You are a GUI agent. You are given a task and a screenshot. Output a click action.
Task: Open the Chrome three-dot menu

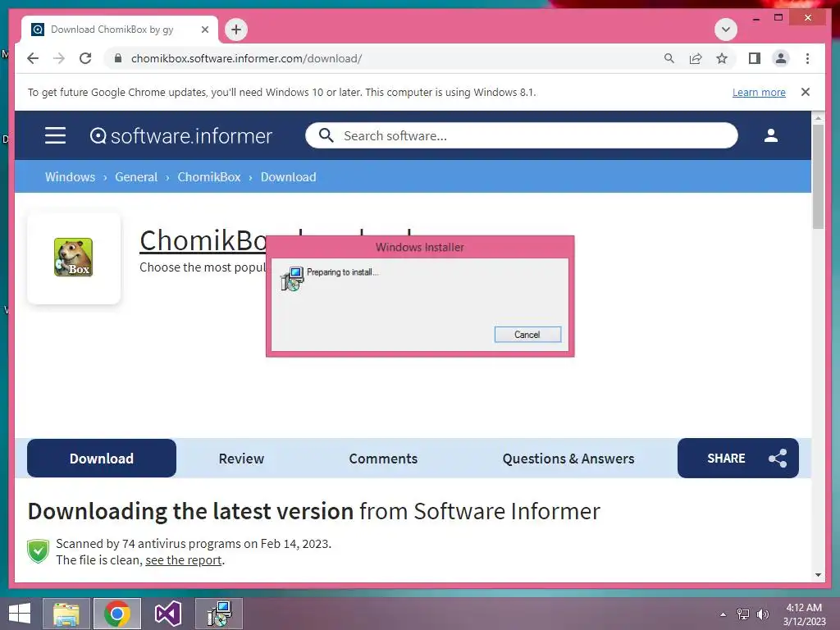coord(807,58)
